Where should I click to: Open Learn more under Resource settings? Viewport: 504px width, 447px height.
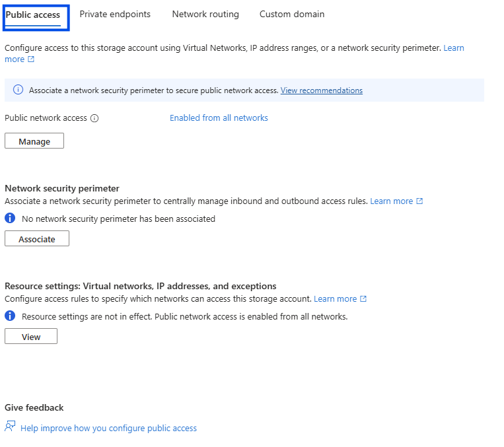pyautogui.click(x=335, y=299)
